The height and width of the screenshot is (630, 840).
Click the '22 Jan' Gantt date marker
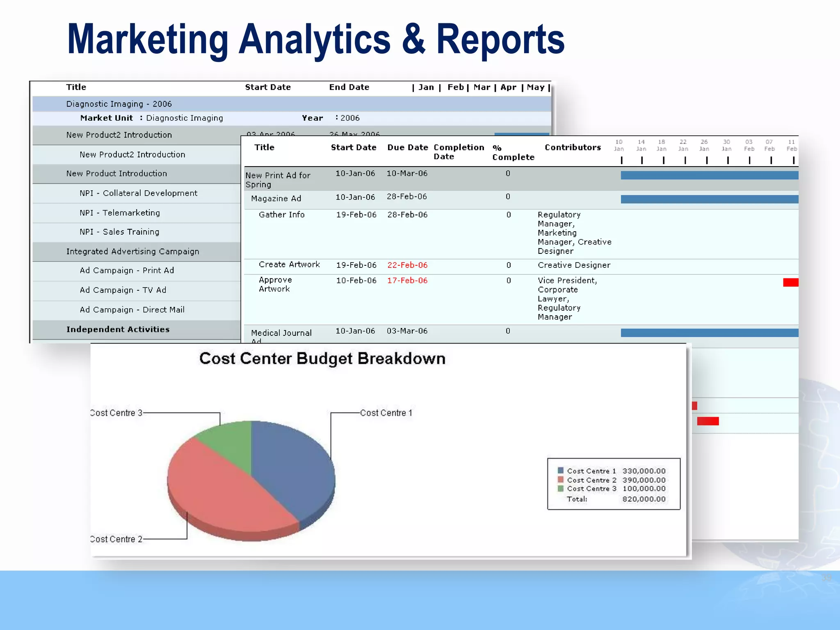683,146
